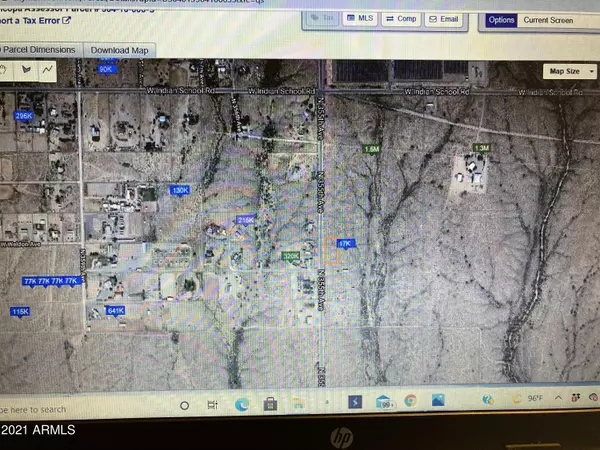Click in the taskbar search box
Image resolution: width=600 pixels, height=450 pixels.
33,409
